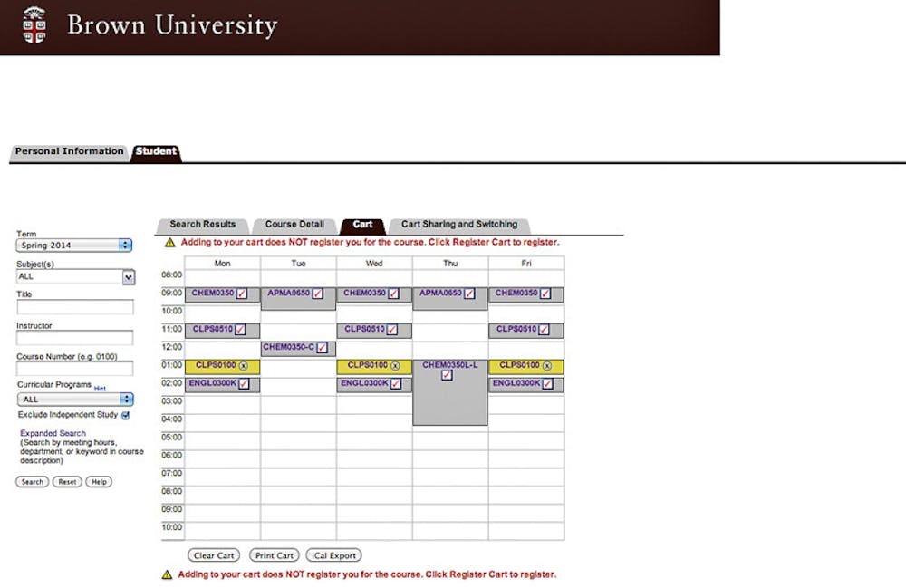Viewport: 906px width, 588px height.
Task: Toggle the Thursday CHEM0350L-L lab checkbox
Action: coord(448,376)
